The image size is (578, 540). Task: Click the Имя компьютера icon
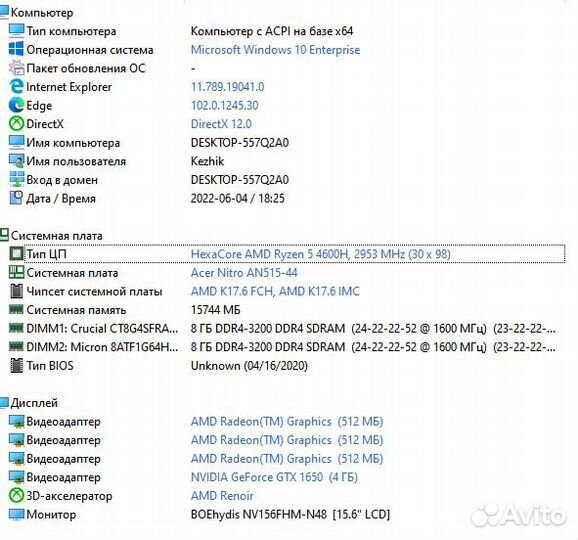tap(16, 142)
